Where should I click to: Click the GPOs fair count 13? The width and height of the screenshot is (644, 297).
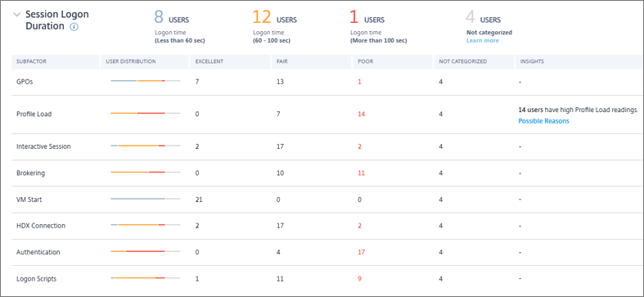click(280, 82)
